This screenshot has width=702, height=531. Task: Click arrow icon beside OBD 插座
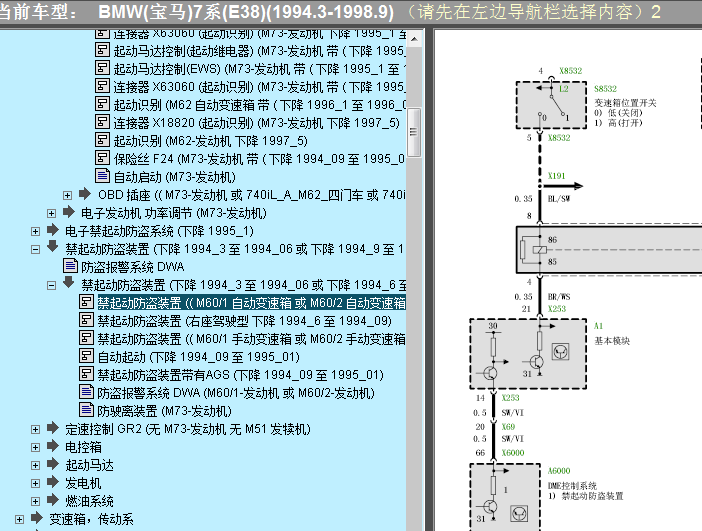[85, 194]
